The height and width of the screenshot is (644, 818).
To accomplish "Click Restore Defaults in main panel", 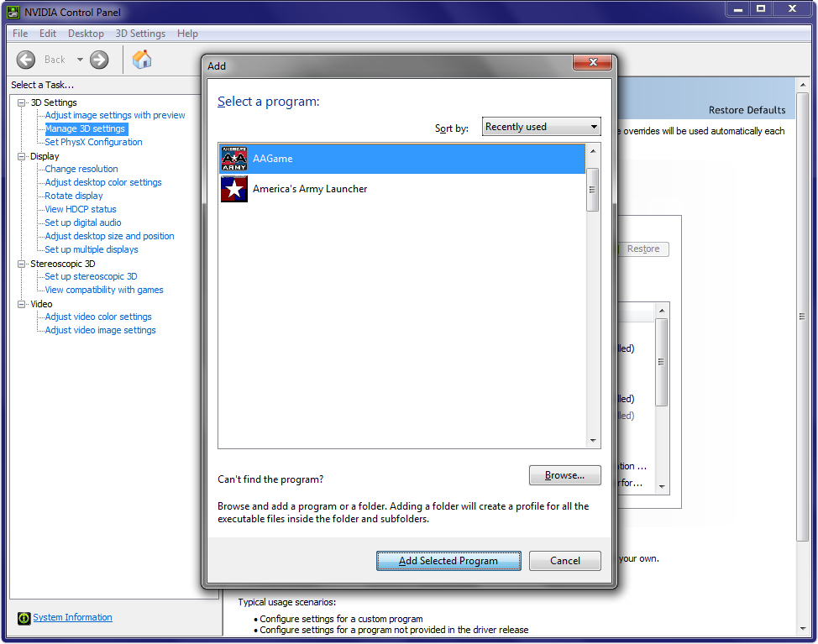I will point(747,110).
